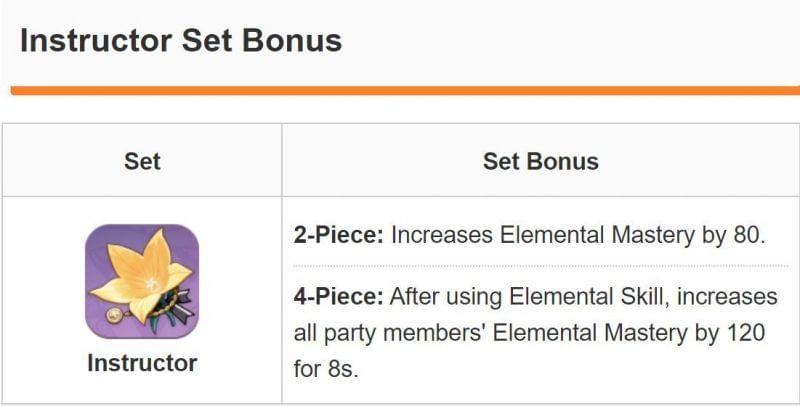Screen dimensions: 800x406
Task: Click the Set column header
Action: (142, 161)
